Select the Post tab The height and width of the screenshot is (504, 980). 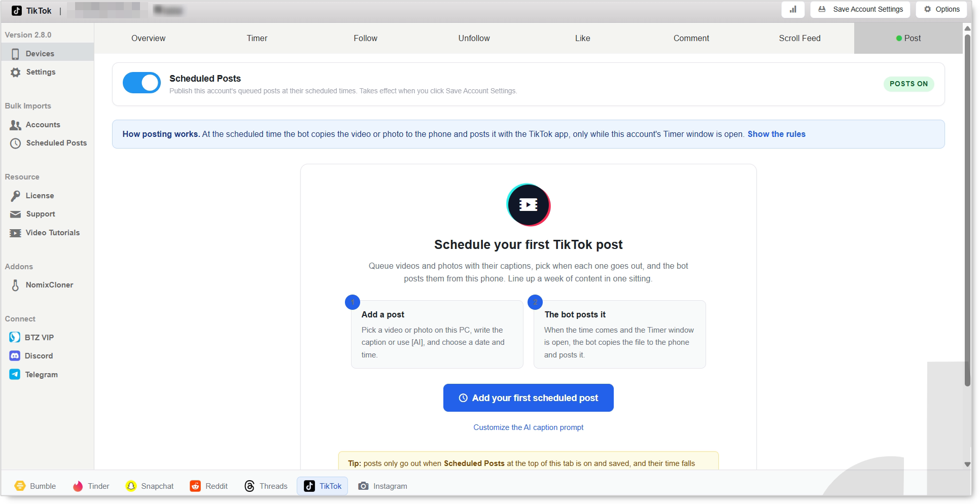(908, 38)
